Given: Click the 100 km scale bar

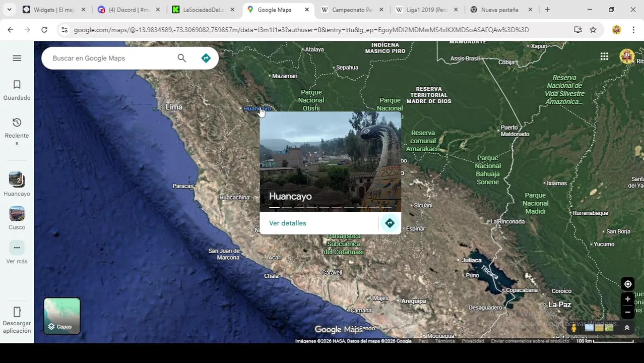Looking at the screenshot, I should click(x=605, y=341).
